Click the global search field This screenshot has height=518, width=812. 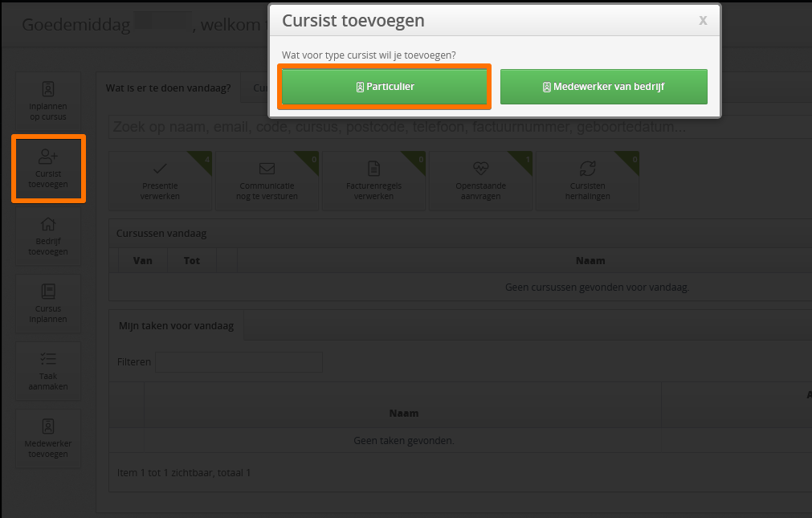(x=460, y=127)
